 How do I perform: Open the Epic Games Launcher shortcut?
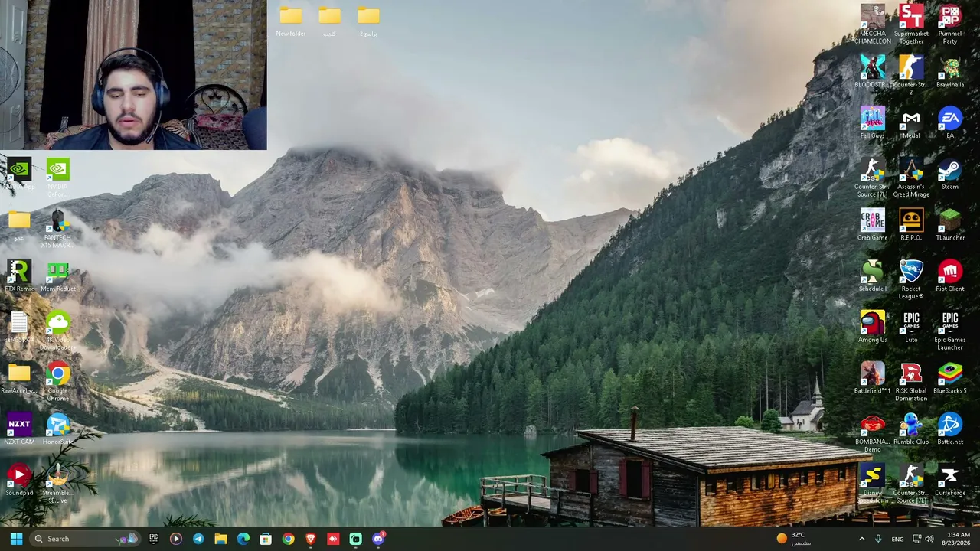(x=949, y=331)
